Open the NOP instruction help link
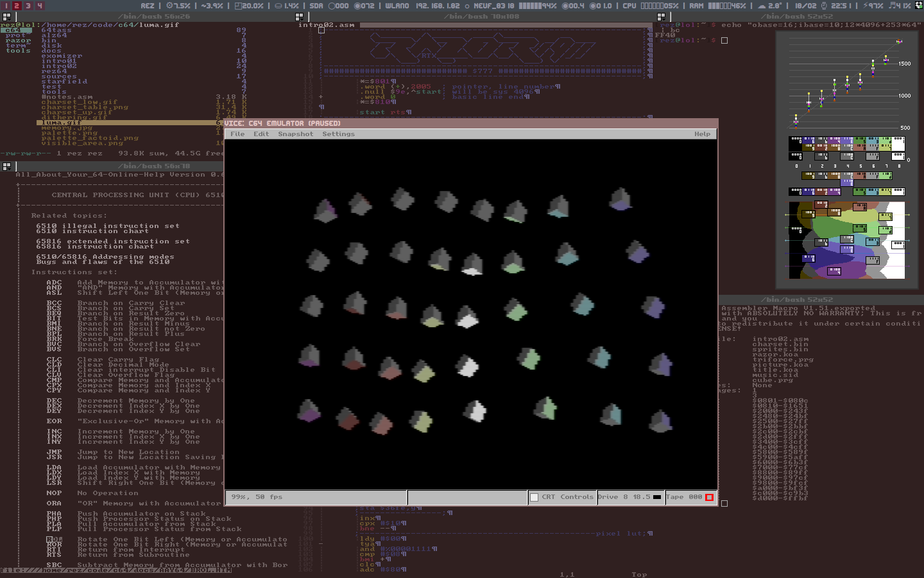Viewport: 924px width, 578px height. 54,493
